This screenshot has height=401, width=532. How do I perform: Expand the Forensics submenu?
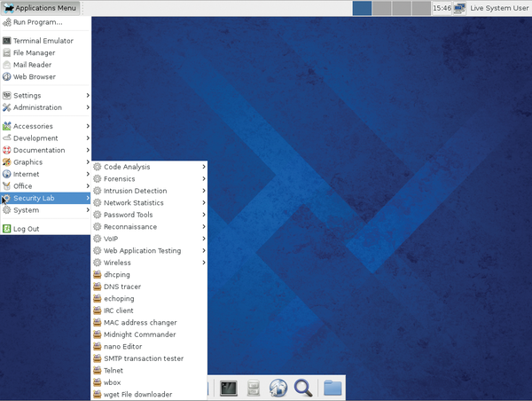[119, 179]
